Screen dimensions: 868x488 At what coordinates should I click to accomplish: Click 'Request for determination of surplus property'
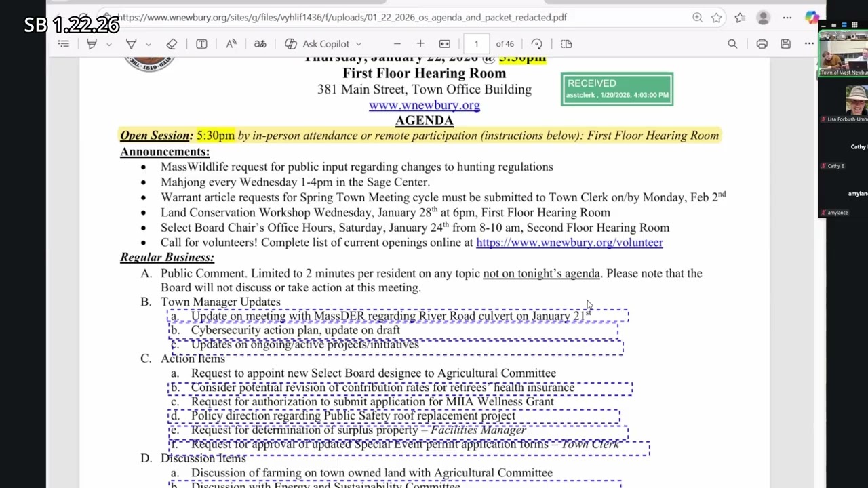(359, 430)
